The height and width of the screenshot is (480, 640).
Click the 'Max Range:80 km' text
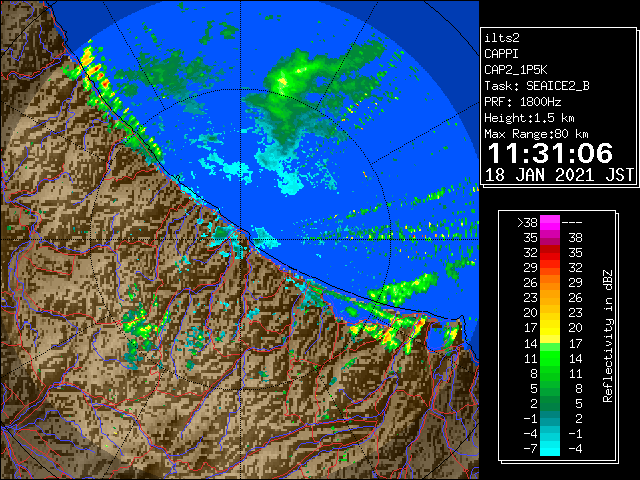[536, 134]
